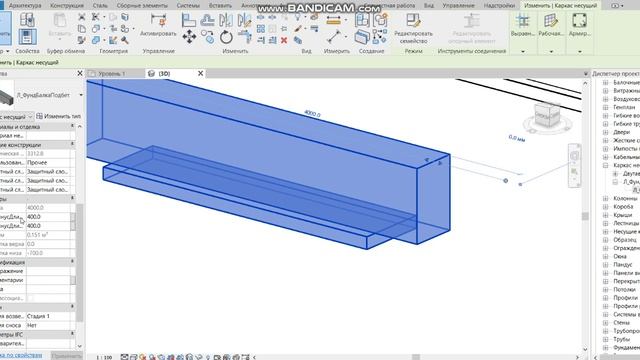Click the Выравн... justification tool
This screenshot has height=360, width=640.
point(522,24)
